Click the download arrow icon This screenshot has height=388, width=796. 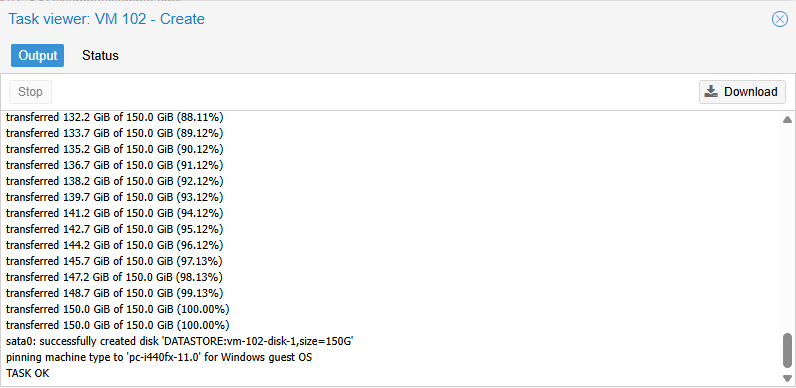pyautogui.click(x=712, y=91)
